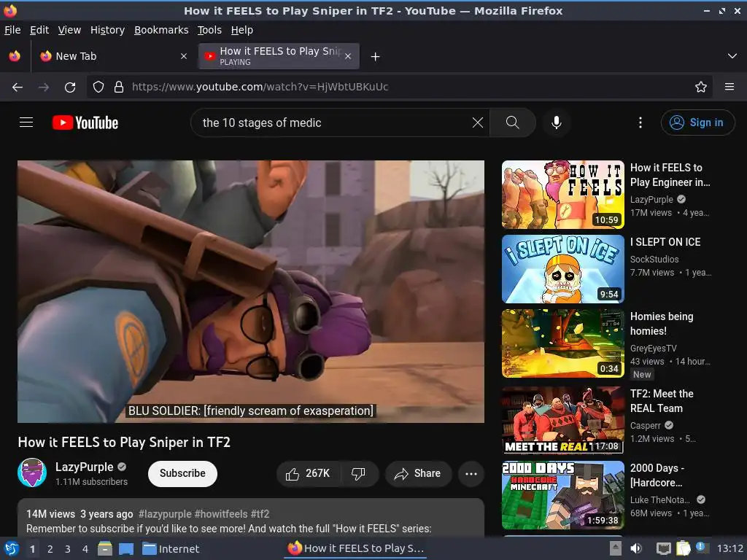This screenshot has width=747, height=560.
Task: Close the New Tab tab
Action: (183, 56)
